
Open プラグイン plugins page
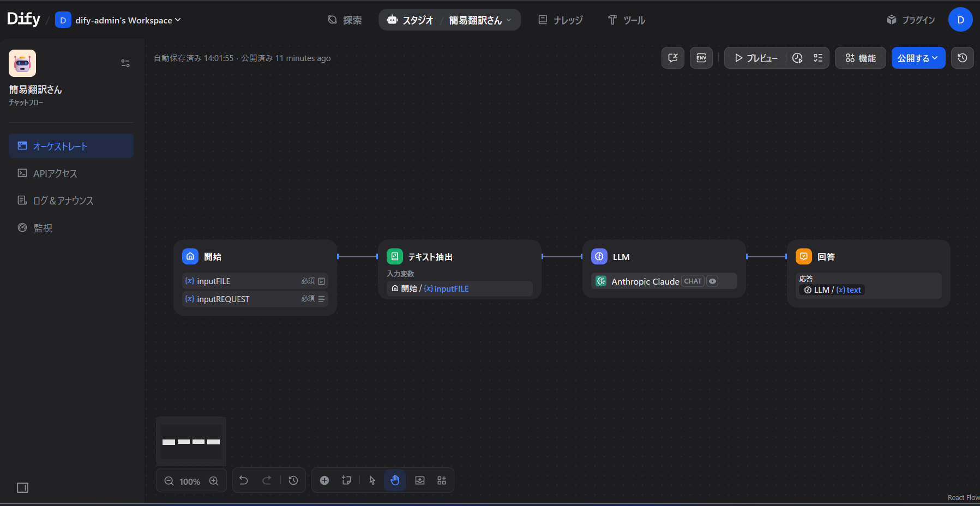click(x=911, y=20)
